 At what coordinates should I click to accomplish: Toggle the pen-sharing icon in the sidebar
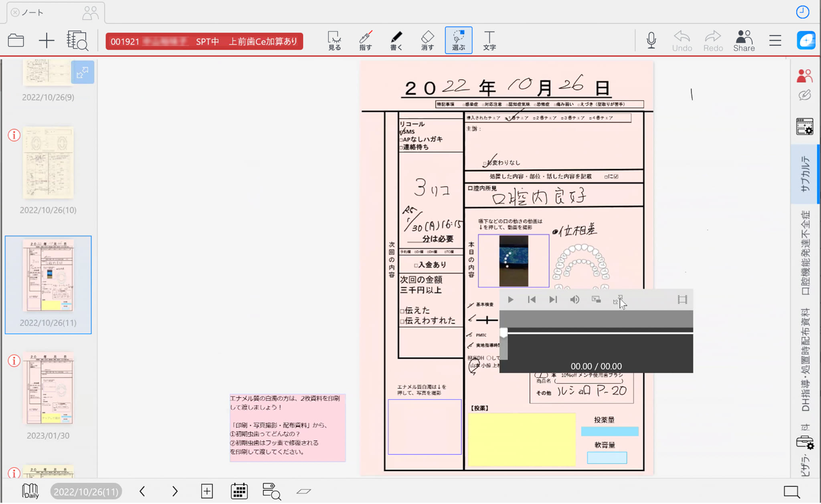coord(805,95)
